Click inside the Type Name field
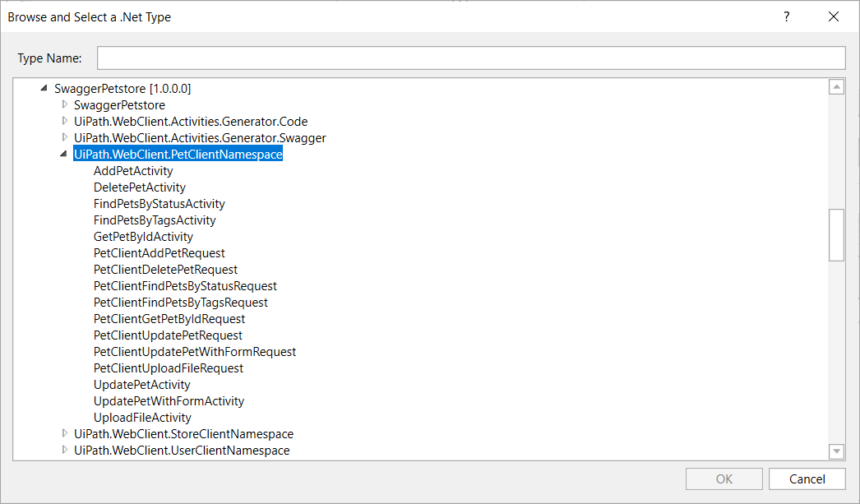The image size is (860, 504). (x=471, y=58)
